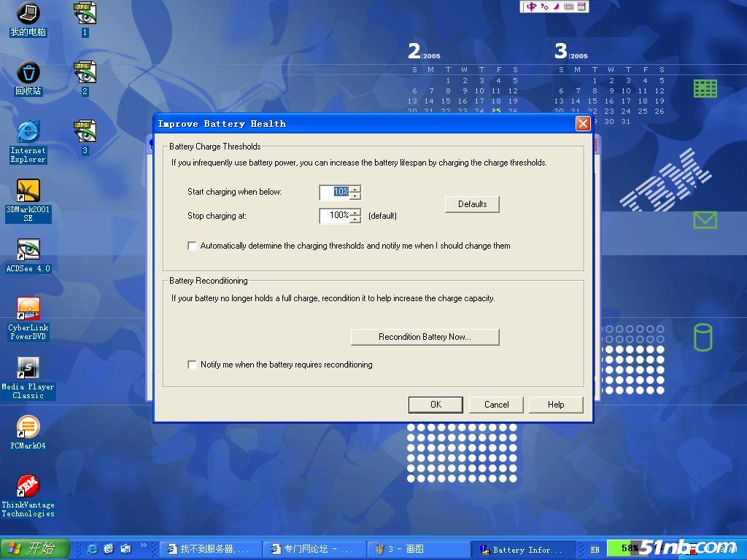The width and height of the screenshot is (747, 560).
Task: Open the PCMark04 desktop shortcut
Action: tap(28, 427)
